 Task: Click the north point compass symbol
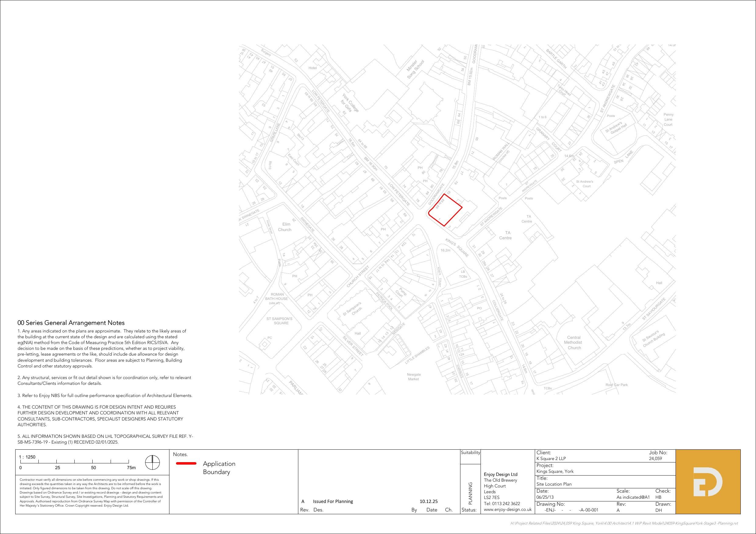[152, 462]
